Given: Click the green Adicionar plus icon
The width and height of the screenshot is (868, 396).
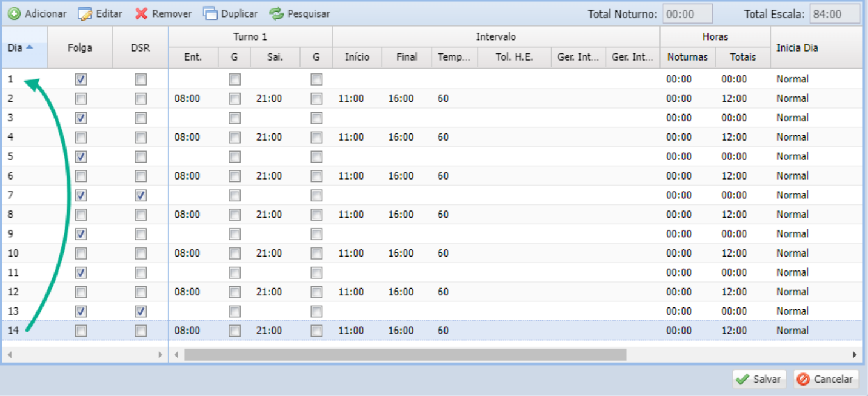Looking at the screenshot, I should (x=13, y=13).
